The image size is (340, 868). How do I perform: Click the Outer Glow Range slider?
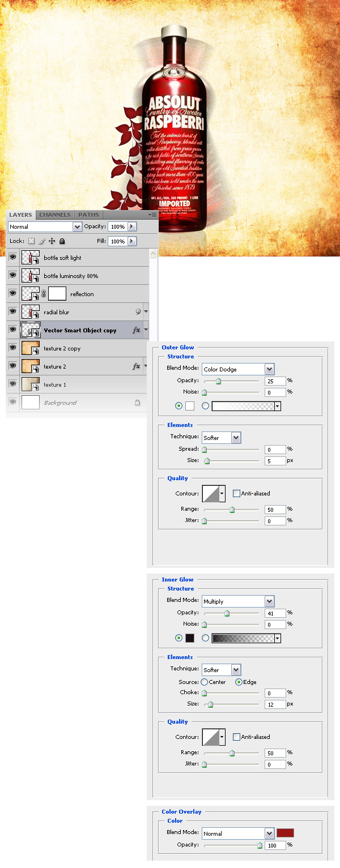(x=231, y=510)
